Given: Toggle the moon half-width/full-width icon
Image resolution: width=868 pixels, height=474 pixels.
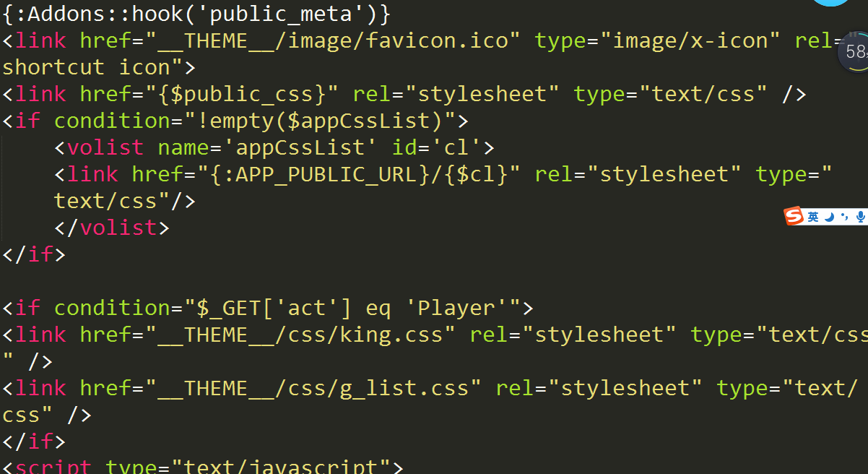Looking at the screenshot, I should click(x=830, y=217).
